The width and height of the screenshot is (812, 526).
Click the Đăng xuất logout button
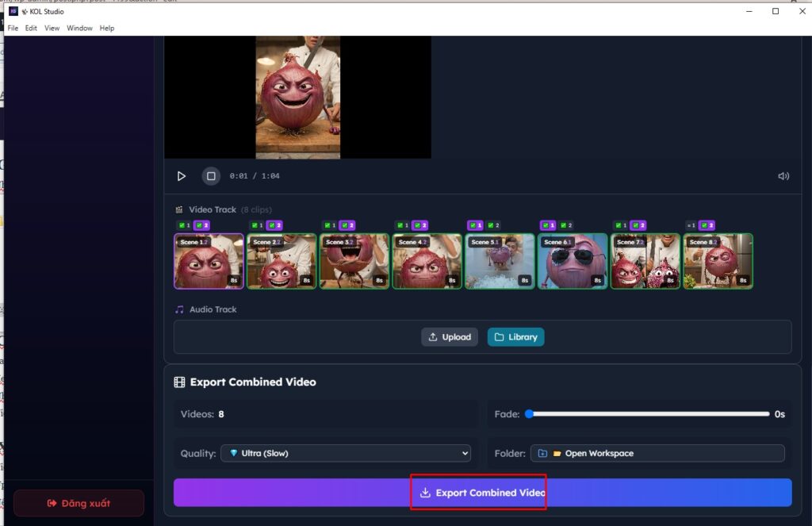coord(79,503)
